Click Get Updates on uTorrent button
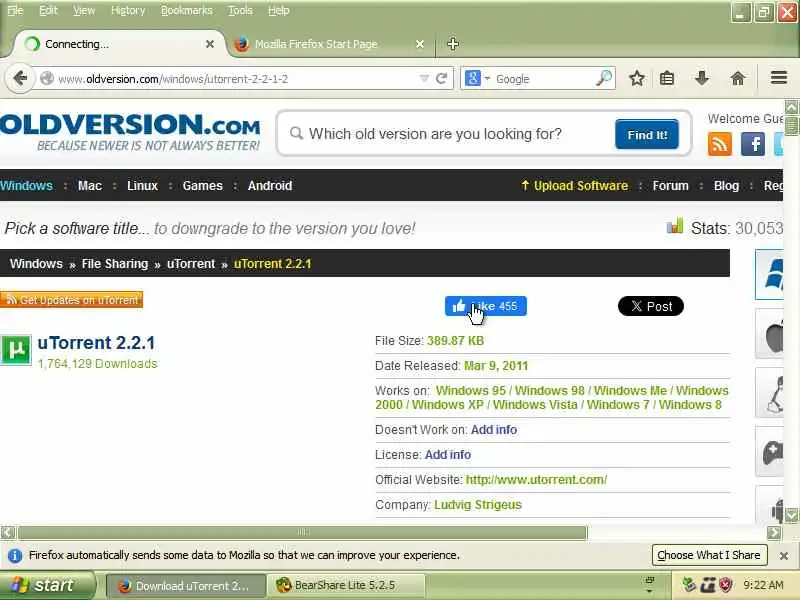This screenshot has height=600, width=800. 71,300
